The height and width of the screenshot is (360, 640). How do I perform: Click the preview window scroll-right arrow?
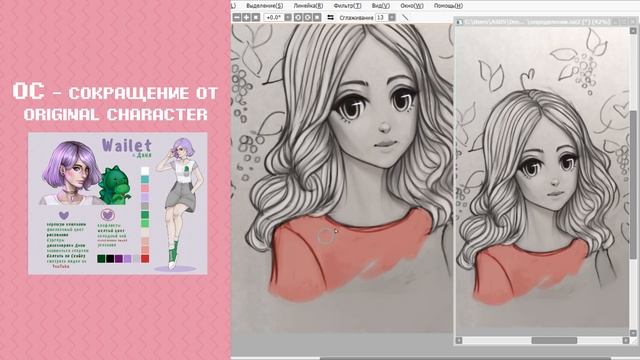tap(626, 340)
